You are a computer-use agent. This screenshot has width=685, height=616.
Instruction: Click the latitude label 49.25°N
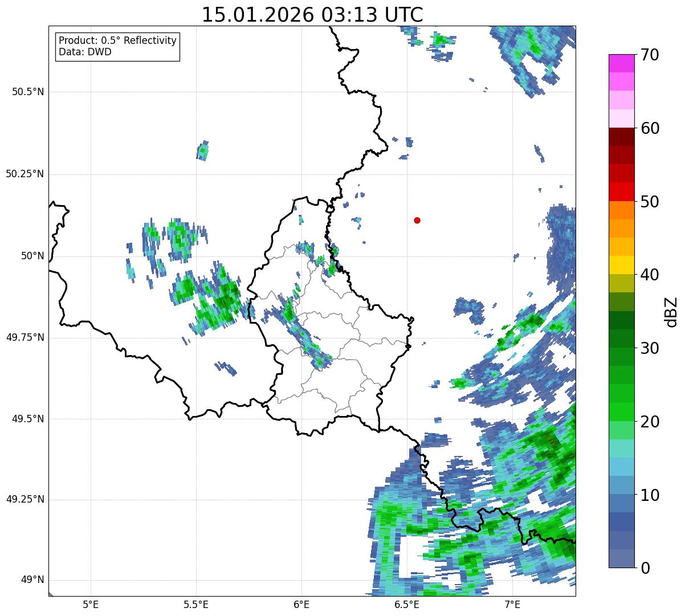coord(25,499)
